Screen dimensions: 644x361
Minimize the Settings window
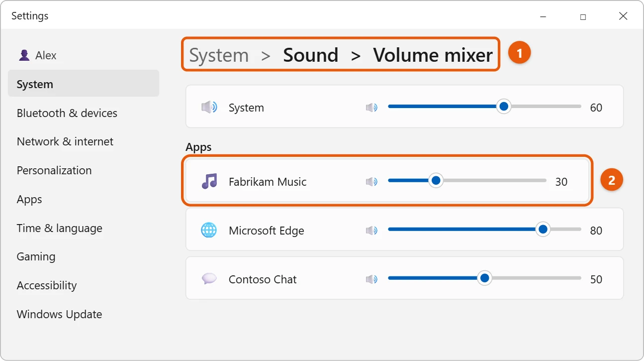(x=543, y=16)
